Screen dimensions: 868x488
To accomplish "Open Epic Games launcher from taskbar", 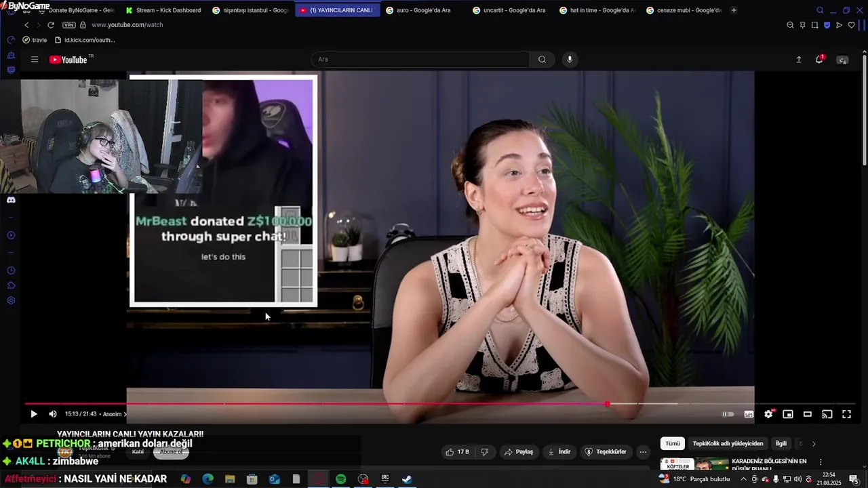I will pos(385,479).
